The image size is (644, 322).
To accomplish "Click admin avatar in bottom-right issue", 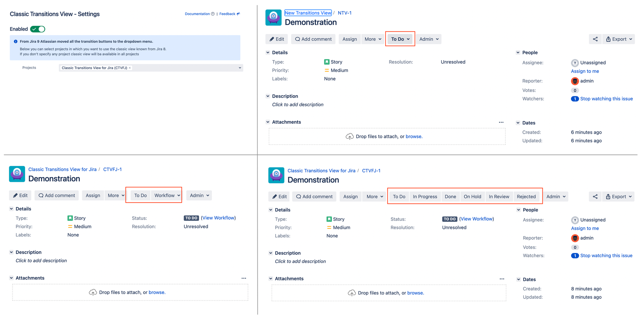I will 575,238.
